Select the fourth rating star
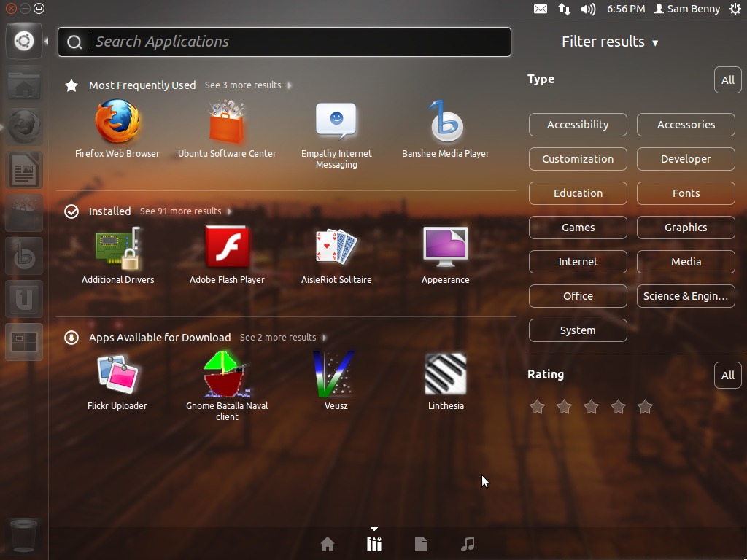 pyautogui.click(x=618, y=407)
